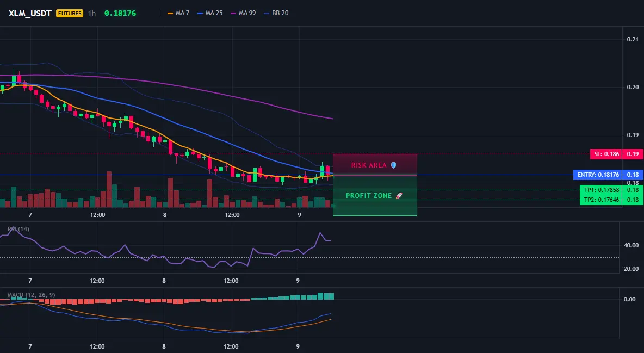Click the MACD (12, 26, 9) indicator title
The width and height of the screenshot is (644, 353).
coord(31,295)
